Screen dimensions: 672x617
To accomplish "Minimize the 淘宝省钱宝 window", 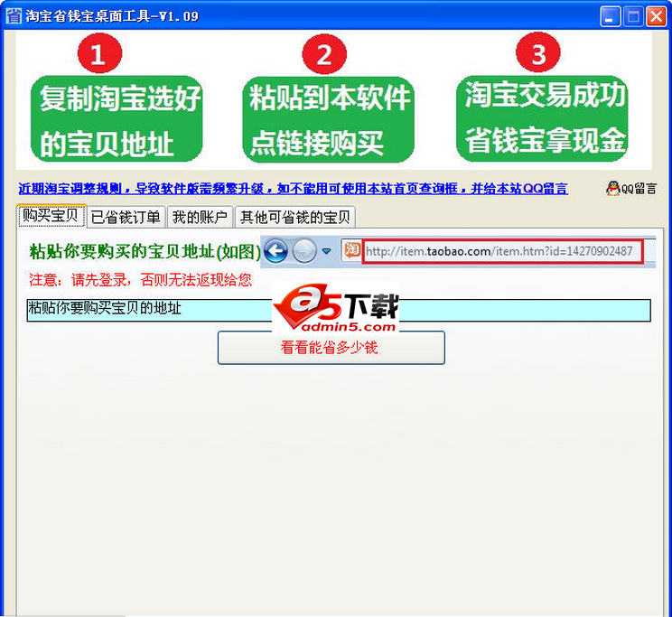I will coord(610,17).
